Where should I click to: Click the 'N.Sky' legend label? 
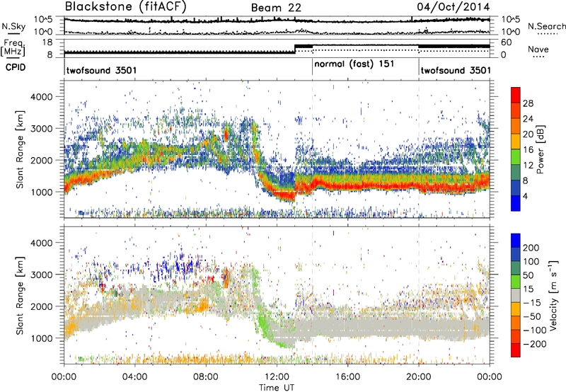(13, 26)
